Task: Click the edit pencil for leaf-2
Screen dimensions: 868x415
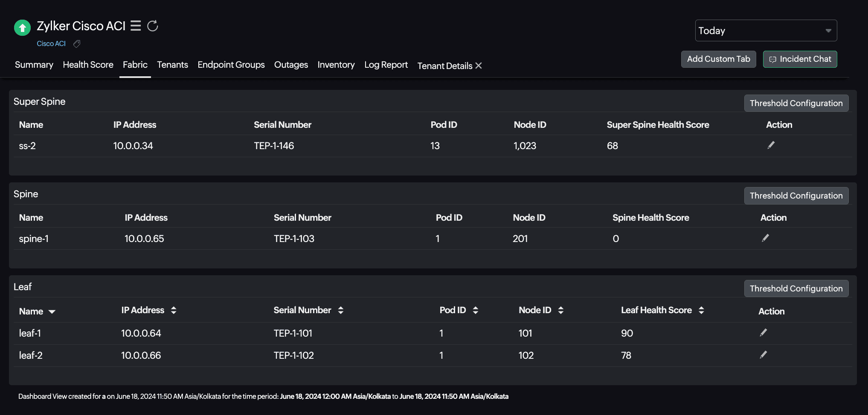Action: click(763, 355)
